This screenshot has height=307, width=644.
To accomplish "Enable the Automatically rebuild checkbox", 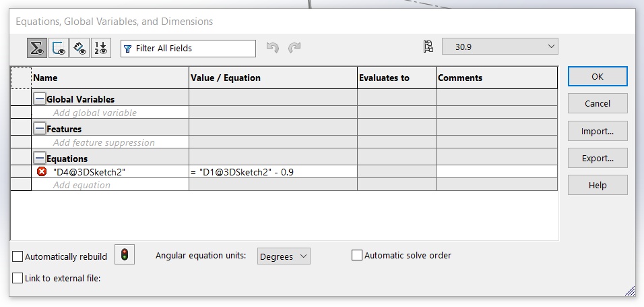I will (x=18, y=256).
